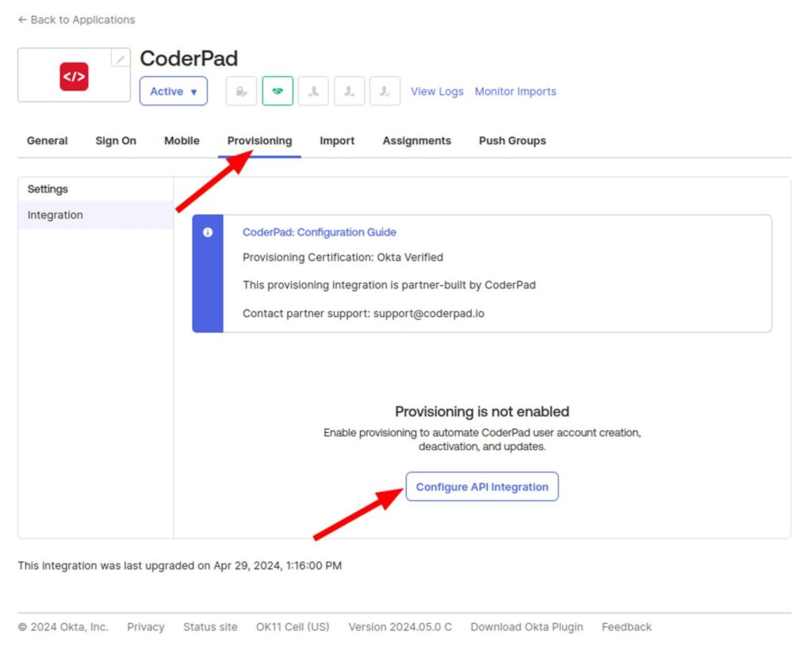Open the Active status dropdown
The image size is (812, 665).
(173, 90)
